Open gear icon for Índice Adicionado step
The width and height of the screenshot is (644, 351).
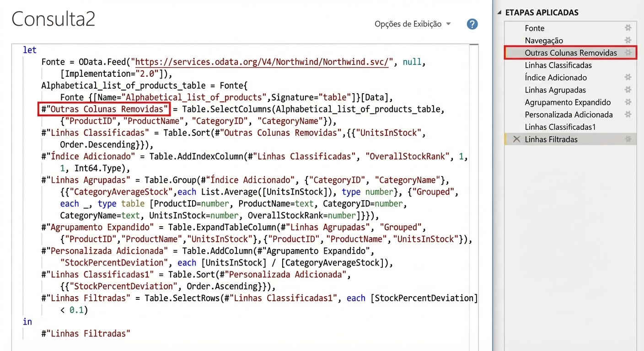click(x=628, y=78)
